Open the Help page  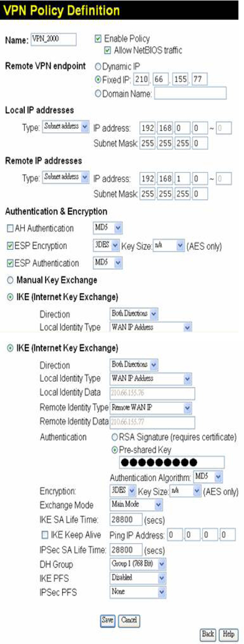pos(229,635)
